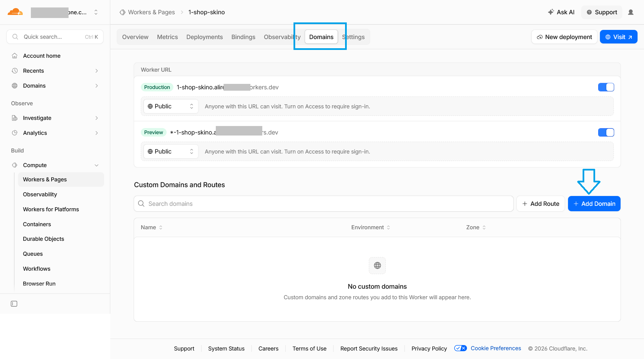Click the Visit button
Image resolution: width=644 pixels, height=359 pixels.
tap(619, 37)
